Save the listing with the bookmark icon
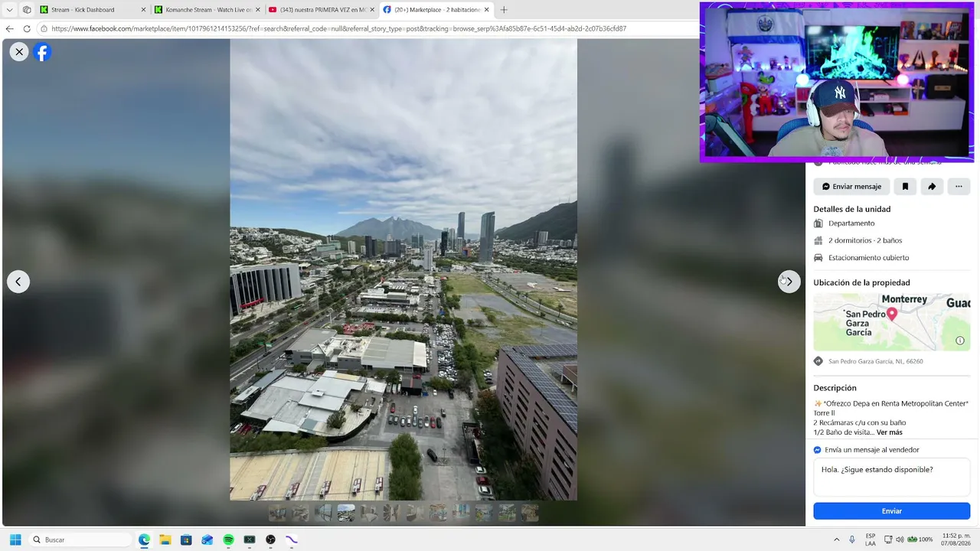The image size is (980, 551). tap(905, 187)
